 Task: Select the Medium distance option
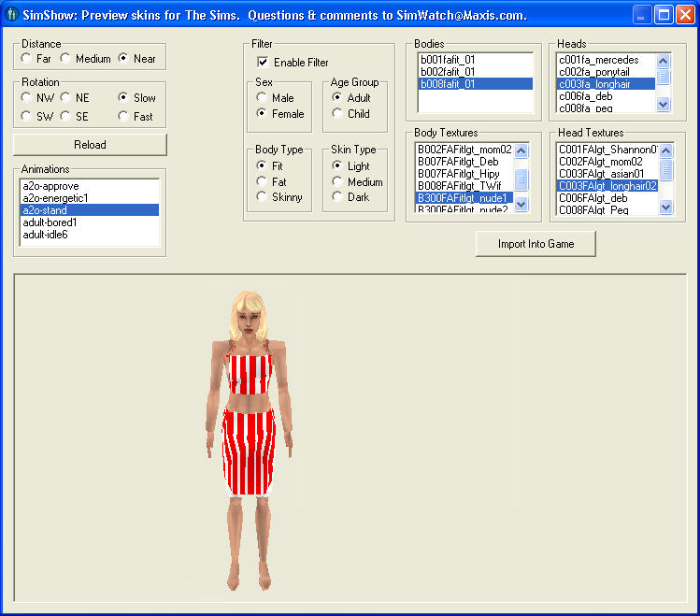click(85, 59)
